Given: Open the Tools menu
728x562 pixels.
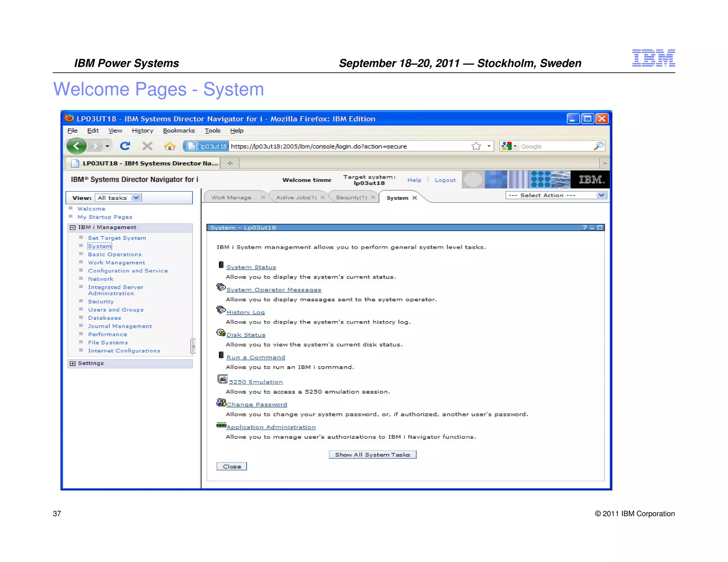Looking at the screenshot, I should pyautogui.click(x=213, y=131).
